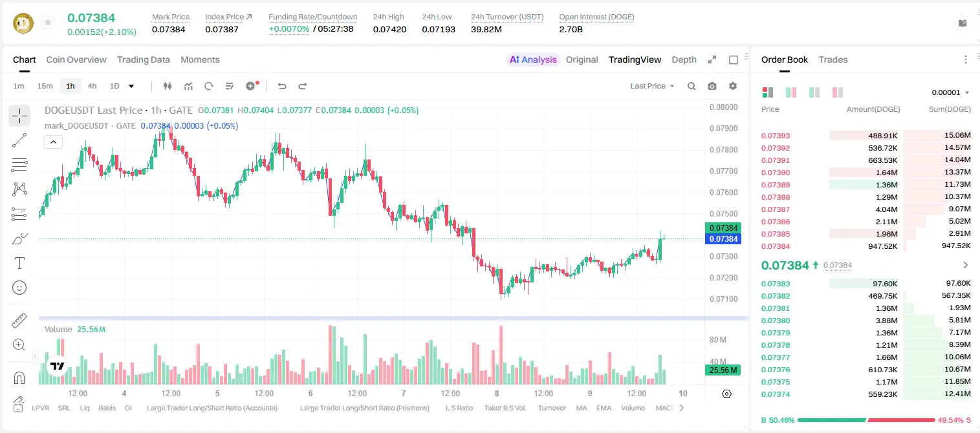980x433 pixels.
Task: Expand chart to fullscreen
Action: [712, 59]
